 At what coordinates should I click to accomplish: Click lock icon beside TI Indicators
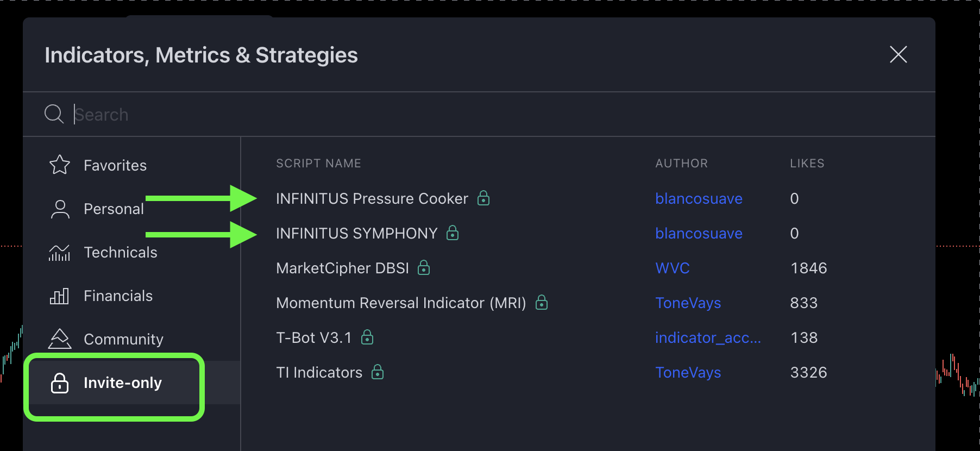pyautogui.click(x=378, y=372)
